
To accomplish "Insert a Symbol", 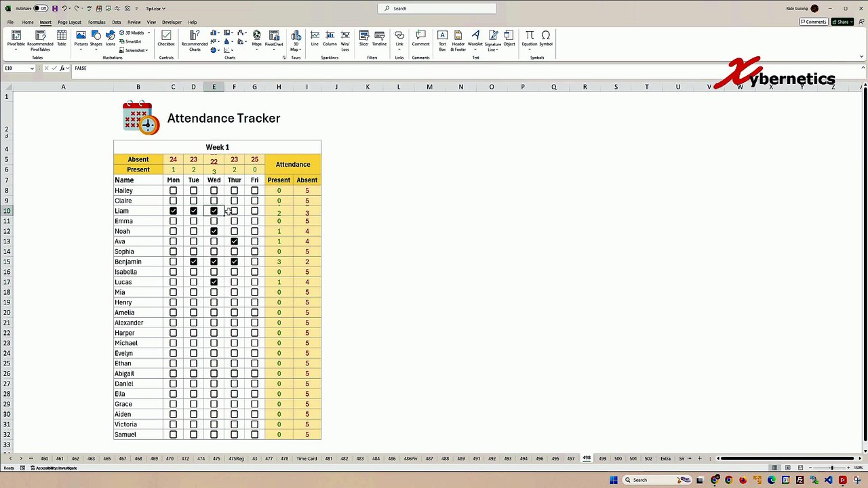I will point(546,39).
